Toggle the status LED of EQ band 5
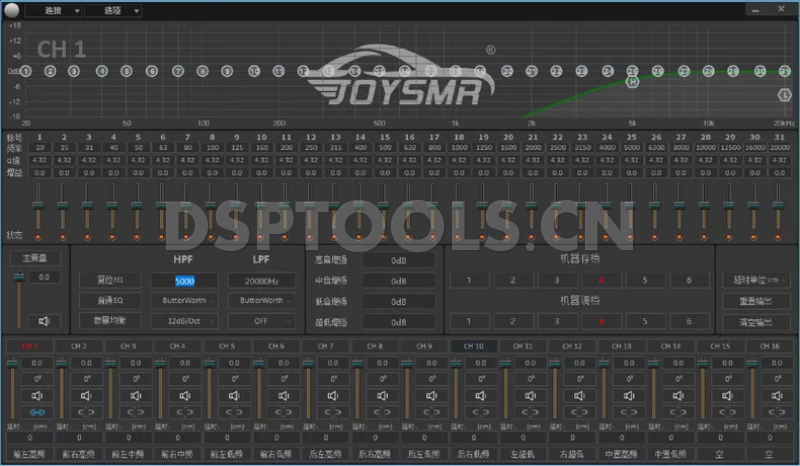 pyautogui.click(x=137, y=237)
